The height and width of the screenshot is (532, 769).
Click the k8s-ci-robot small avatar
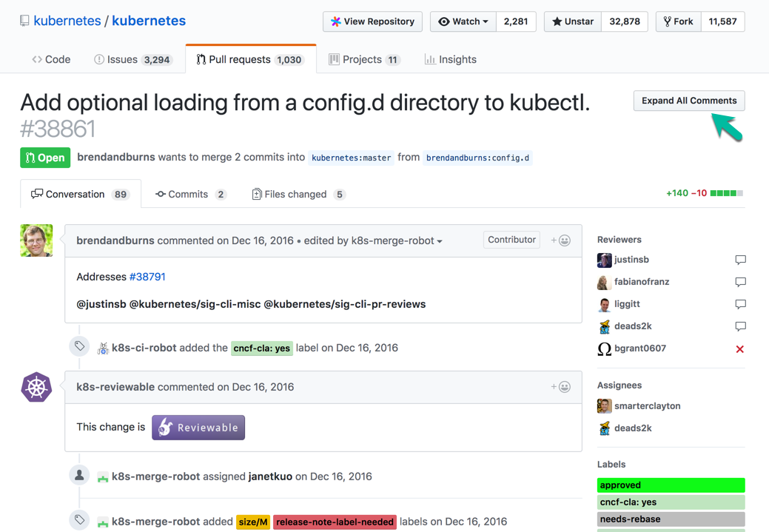[103, 348]
